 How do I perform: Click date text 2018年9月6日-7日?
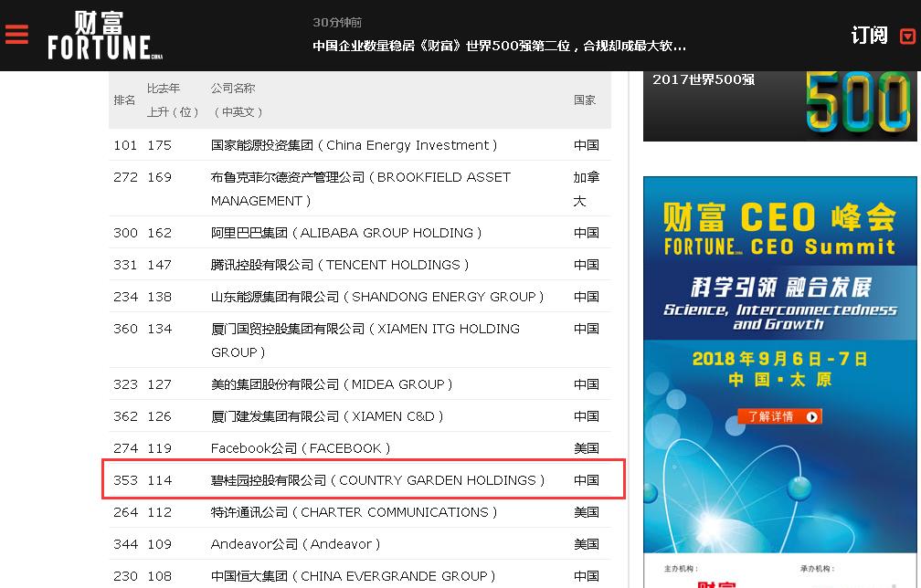click(779, 359)
